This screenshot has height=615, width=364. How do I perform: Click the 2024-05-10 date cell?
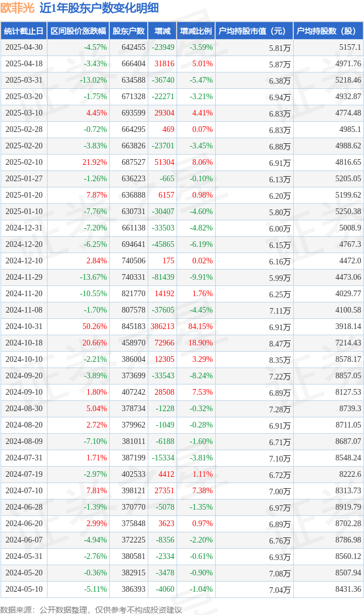pyautogui.click(x=24, y=589)
